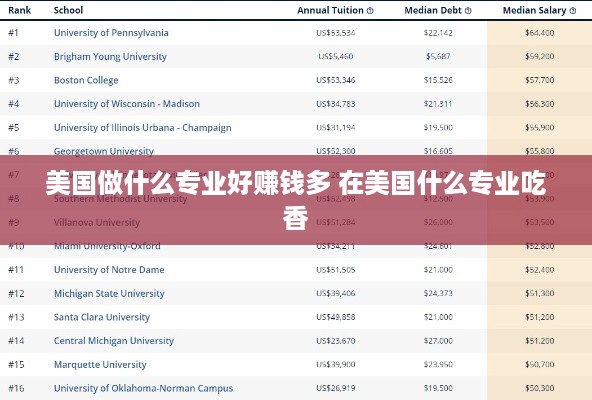The height and width of the screenshot is (400, 592).
Task: Select the $59,200 median salary cell
Action: [540, 57]
